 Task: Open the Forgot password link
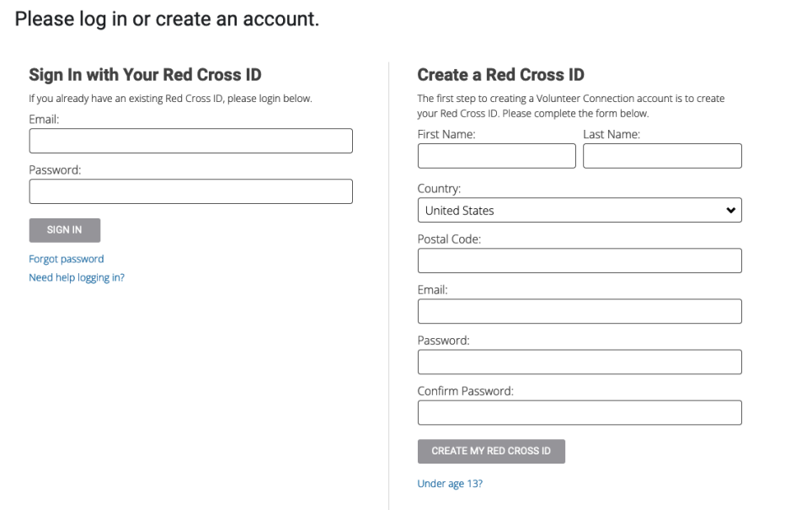click(x=67, y=259)
